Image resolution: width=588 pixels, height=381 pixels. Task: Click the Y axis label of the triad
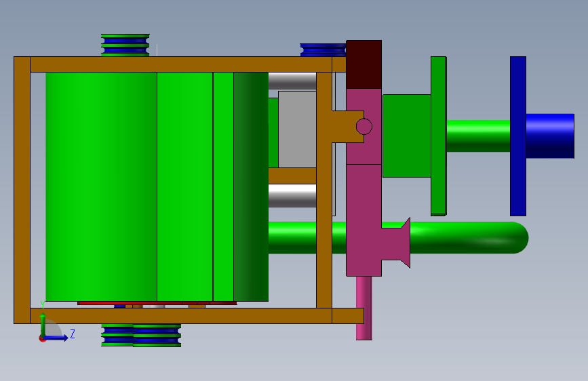42,304
